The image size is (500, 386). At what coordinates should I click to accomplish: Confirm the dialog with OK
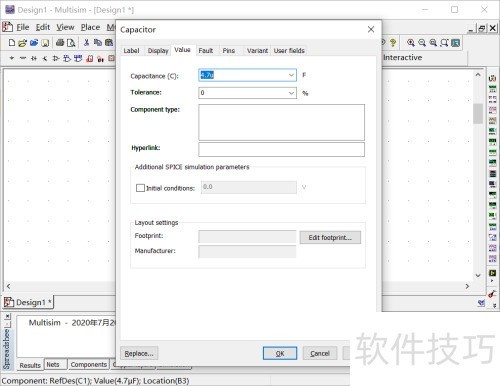(x=280, y=353)
